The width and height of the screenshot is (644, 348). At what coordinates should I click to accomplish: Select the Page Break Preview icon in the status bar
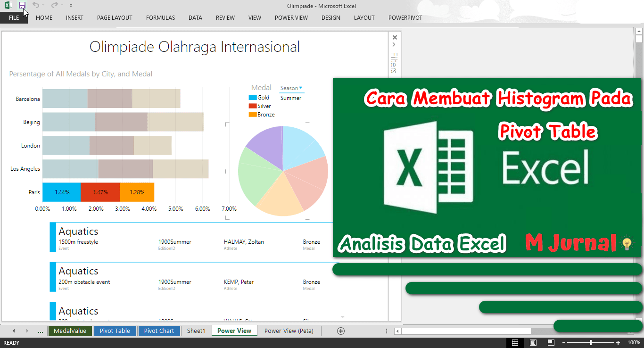click(x=551, y=343)
